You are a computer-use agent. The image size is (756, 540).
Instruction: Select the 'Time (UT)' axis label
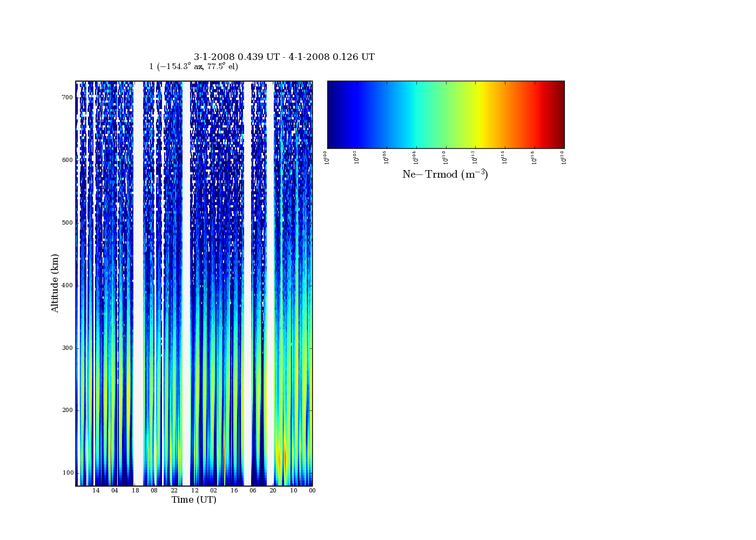194,500
